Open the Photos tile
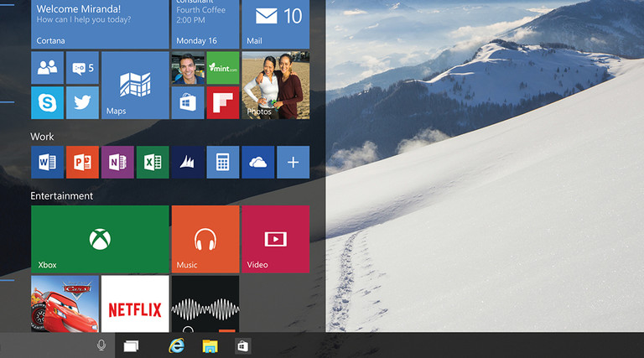 [276, 85]
